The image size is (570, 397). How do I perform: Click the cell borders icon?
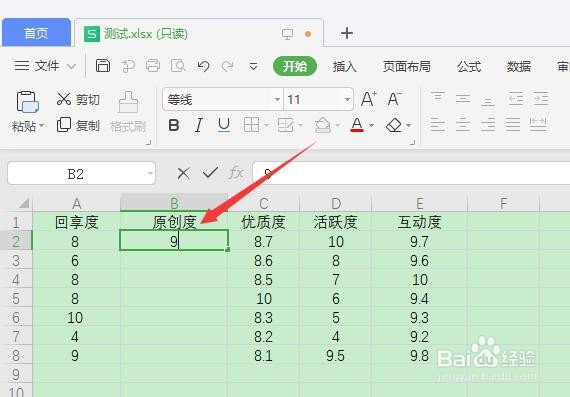pos(252,125)
